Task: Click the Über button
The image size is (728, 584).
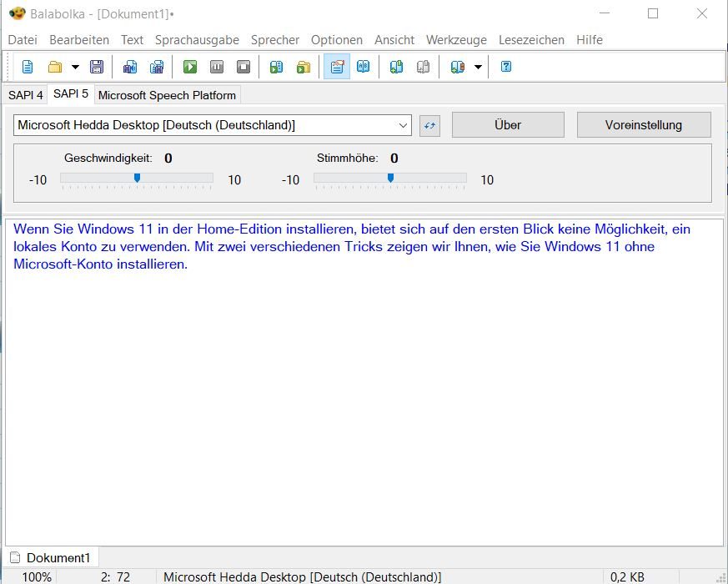Action: click(508, 125)
